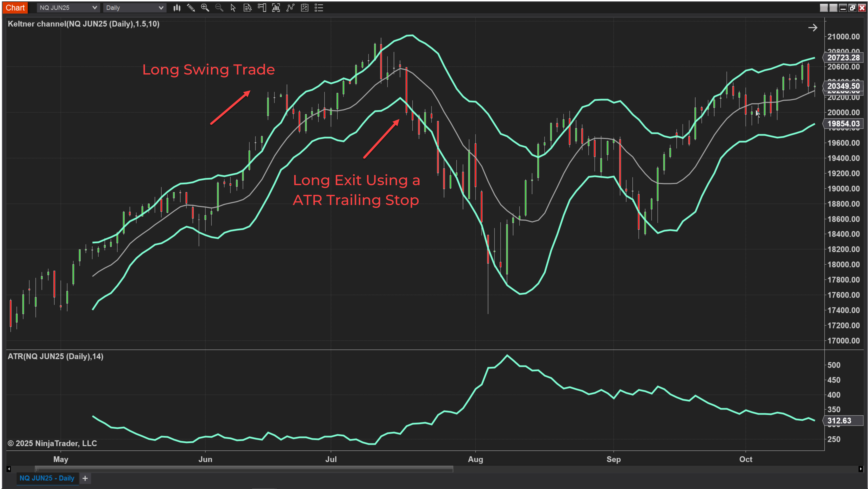Open the Strategies icon
868x489 pixels.
point(305,8)
